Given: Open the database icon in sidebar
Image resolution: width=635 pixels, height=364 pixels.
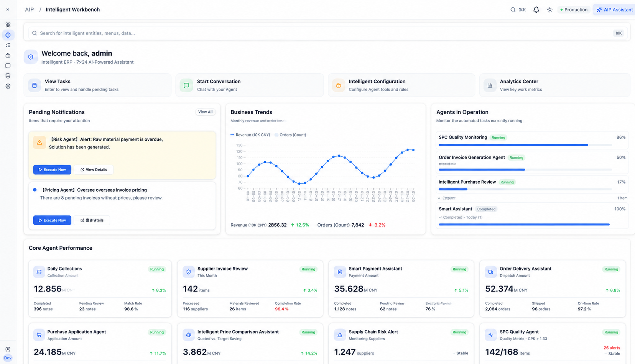Looking at the screenshot, I should pyautogui.click(x=8, y=76).
